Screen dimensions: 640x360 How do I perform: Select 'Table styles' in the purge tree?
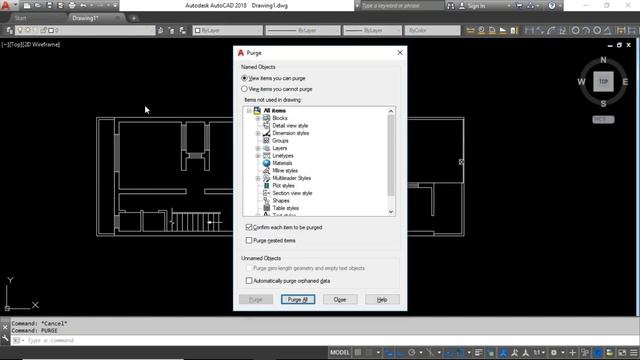[285, 208]
